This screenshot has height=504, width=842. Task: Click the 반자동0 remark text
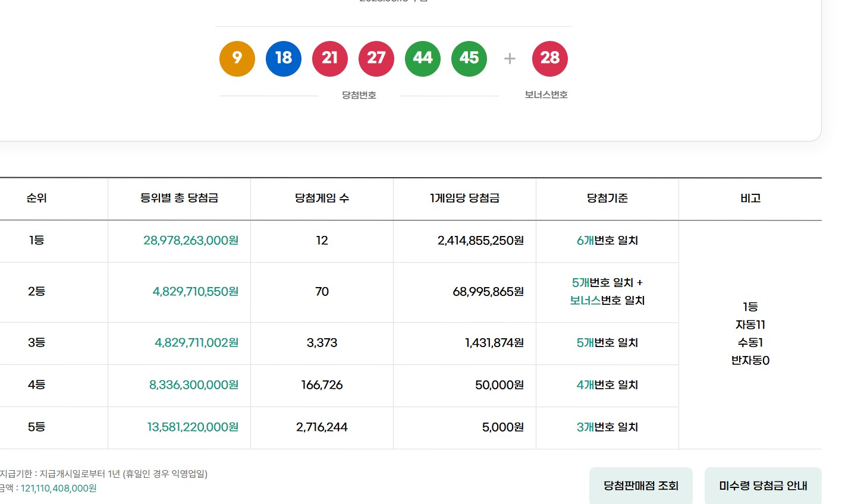(x=750, y=361)
